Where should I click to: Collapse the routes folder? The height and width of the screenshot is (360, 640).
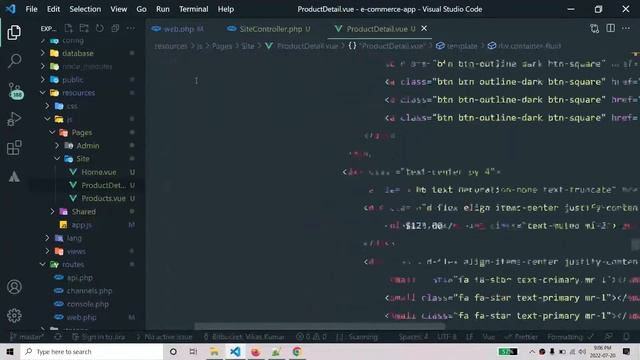pos(73,264)
